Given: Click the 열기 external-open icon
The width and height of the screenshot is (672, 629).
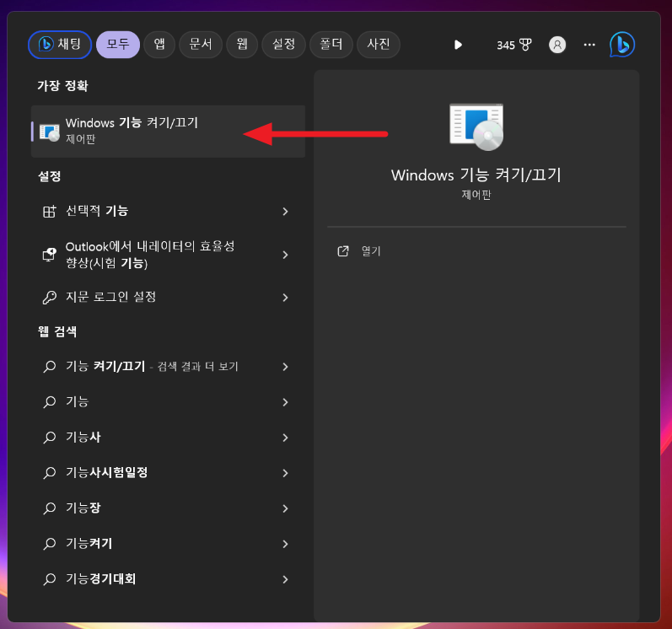Looking at the screenshot, I should (x=343, y=251).
